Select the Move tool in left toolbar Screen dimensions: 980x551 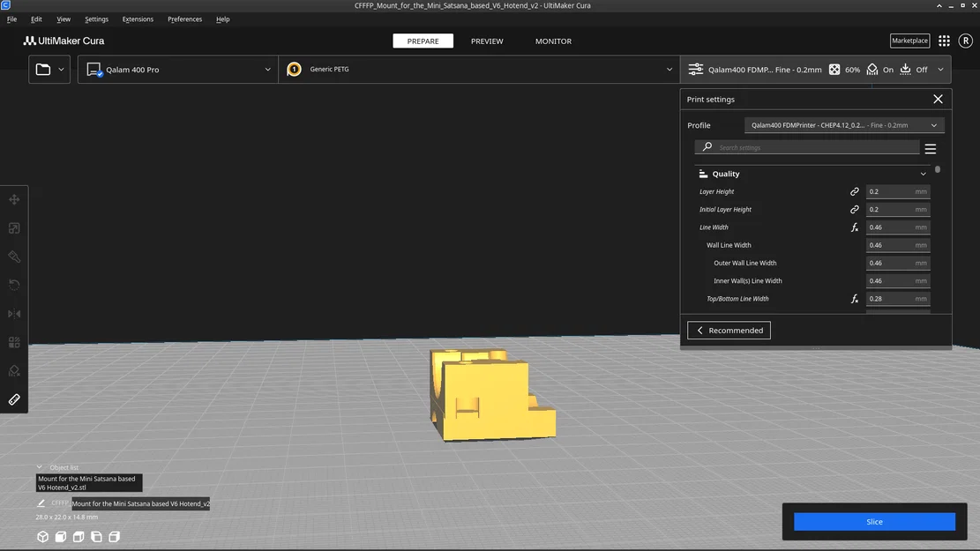tap(14, 199)
